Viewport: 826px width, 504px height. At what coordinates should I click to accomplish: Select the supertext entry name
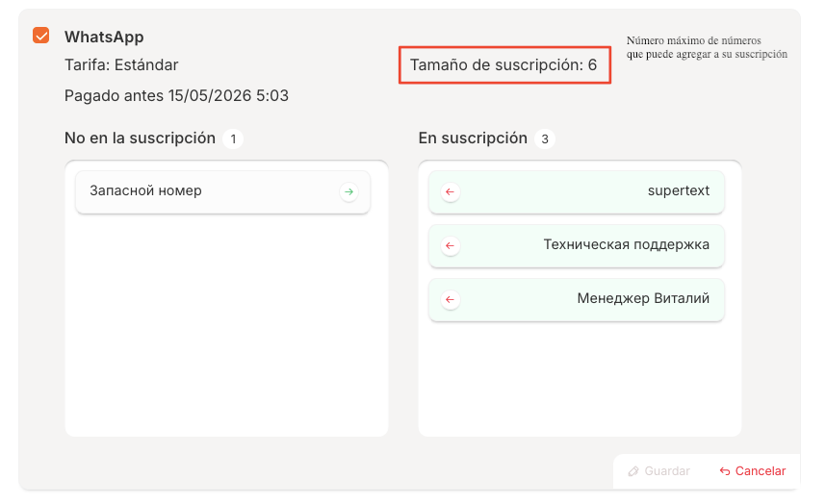click(x=678, y=190)
